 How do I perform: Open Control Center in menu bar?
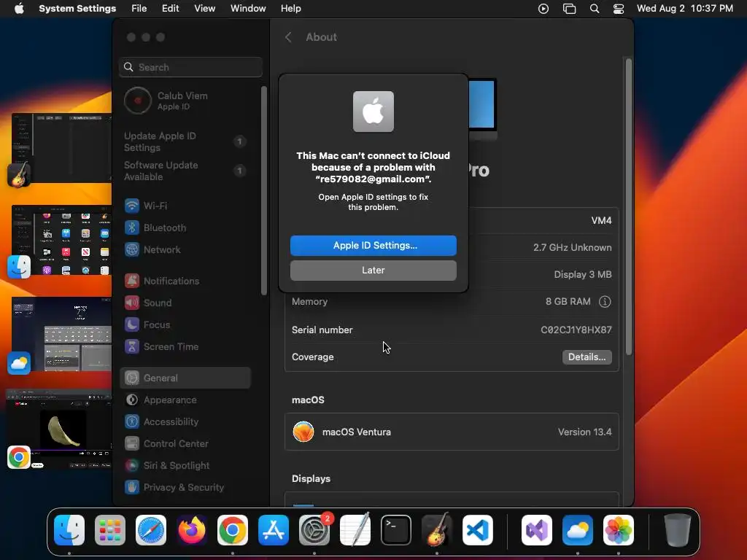pos(619,9)
